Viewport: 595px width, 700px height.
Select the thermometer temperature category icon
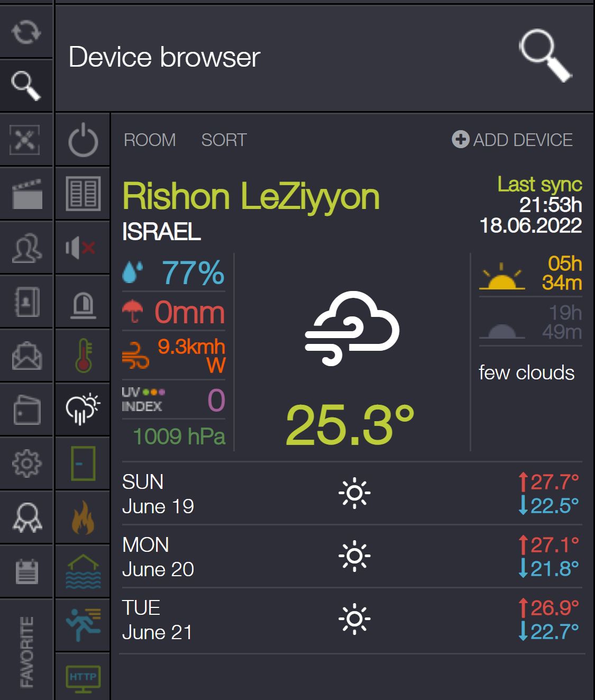coord(83,355)
